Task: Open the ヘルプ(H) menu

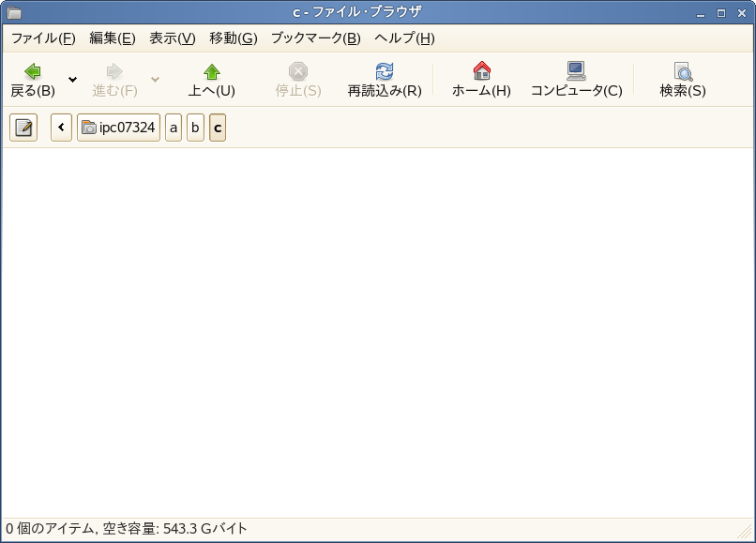Action: (x=404, y=38)
